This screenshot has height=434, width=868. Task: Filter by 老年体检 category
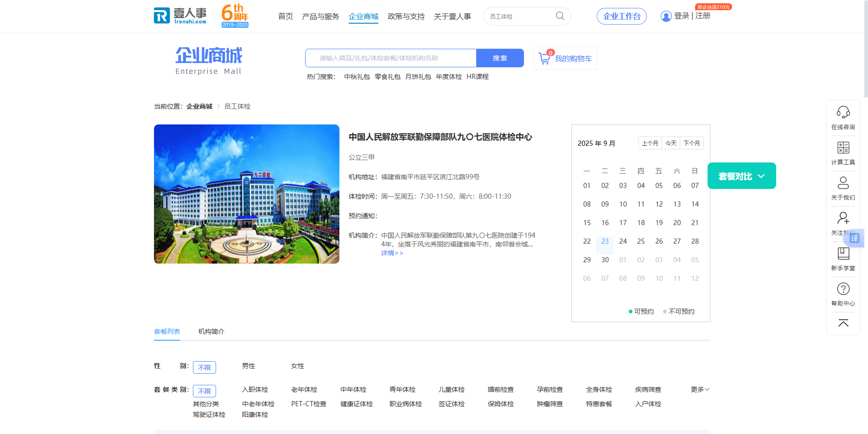coord(304,390)
